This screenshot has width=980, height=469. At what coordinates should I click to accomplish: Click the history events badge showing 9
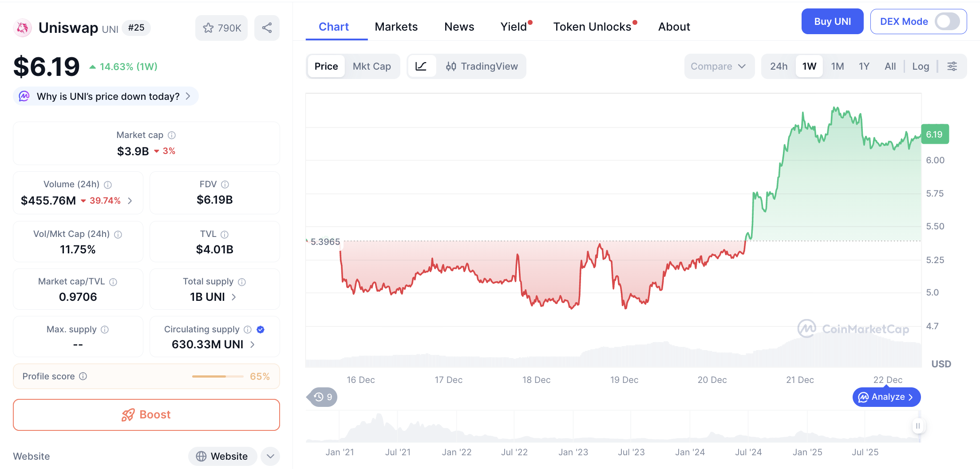(x=323, y=397)
